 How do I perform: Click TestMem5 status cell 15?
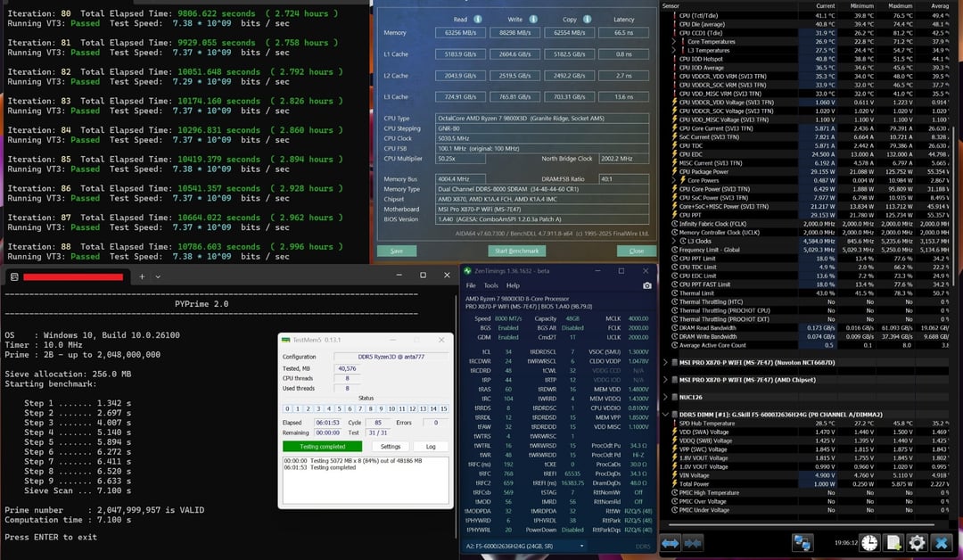[443, 409]
